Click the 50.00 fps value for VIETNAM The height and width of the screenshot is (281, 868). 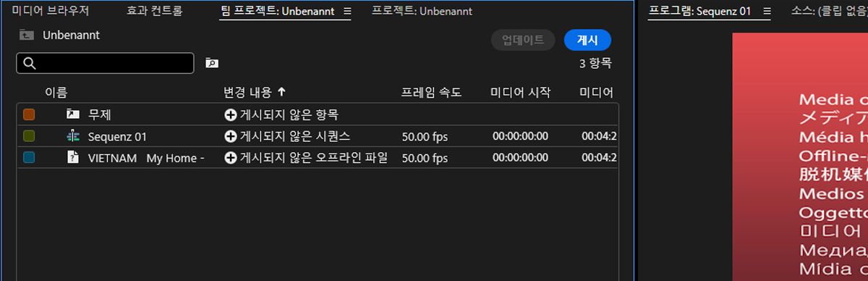point(425,158)
